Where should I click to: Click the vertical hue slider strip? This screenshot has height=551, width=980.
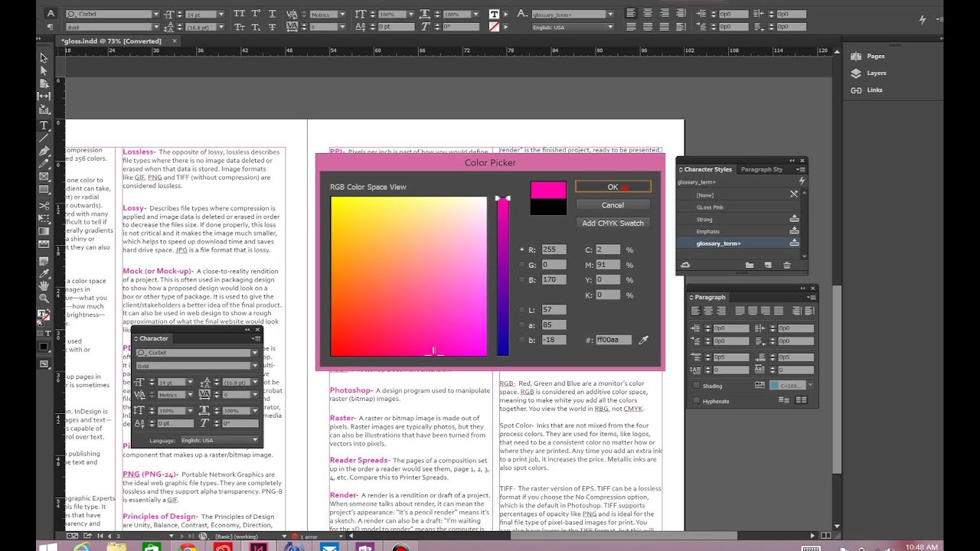503,276
